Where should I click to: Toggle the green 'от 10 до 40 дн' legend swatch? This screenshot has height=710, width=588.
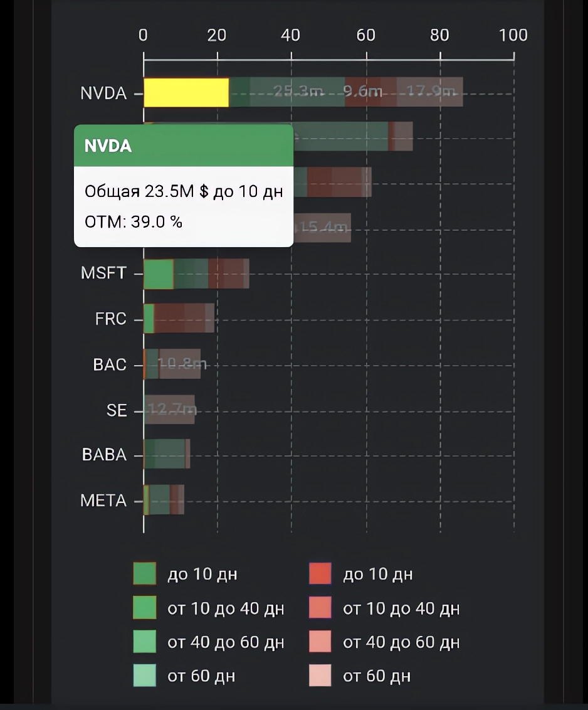point(144,608)
